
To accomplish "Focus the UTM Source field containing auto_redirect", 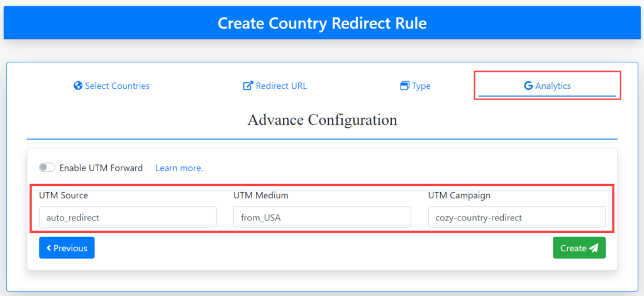I will (x=128, y=217).
